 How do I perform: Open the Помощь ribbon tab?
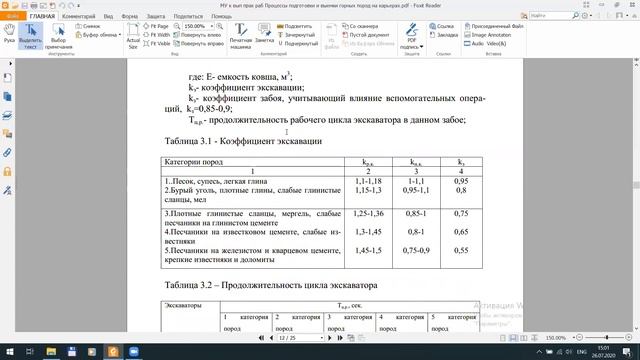pos(221,16)
